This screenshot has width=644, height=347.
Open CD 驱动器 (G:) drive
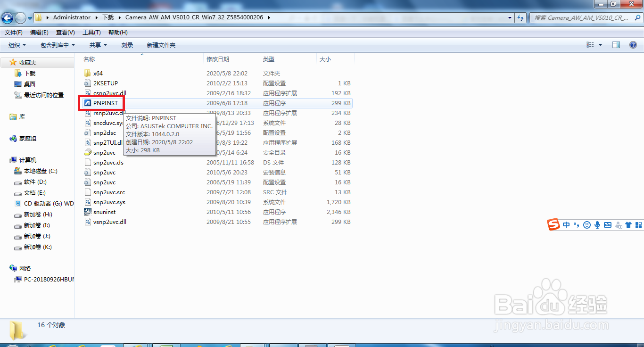pos(49,204)
